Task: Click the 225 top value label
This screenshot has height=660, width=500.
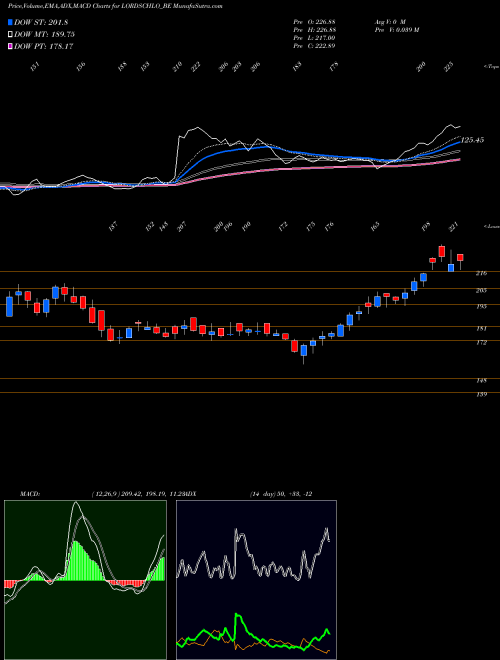Action: pos(449,67)
